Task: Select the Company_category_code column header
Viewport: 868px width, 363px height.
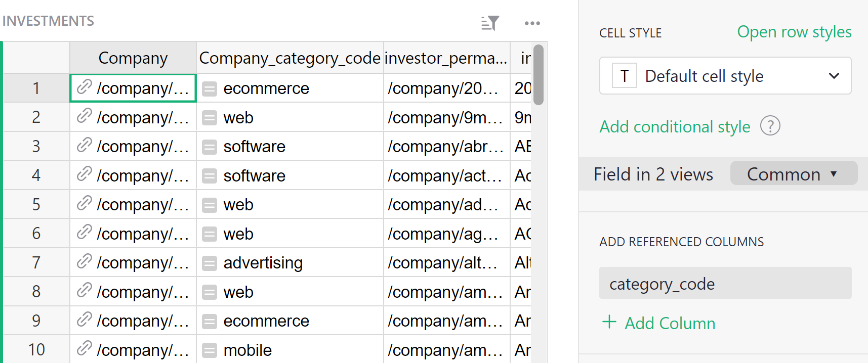Action: coord(290,58)
